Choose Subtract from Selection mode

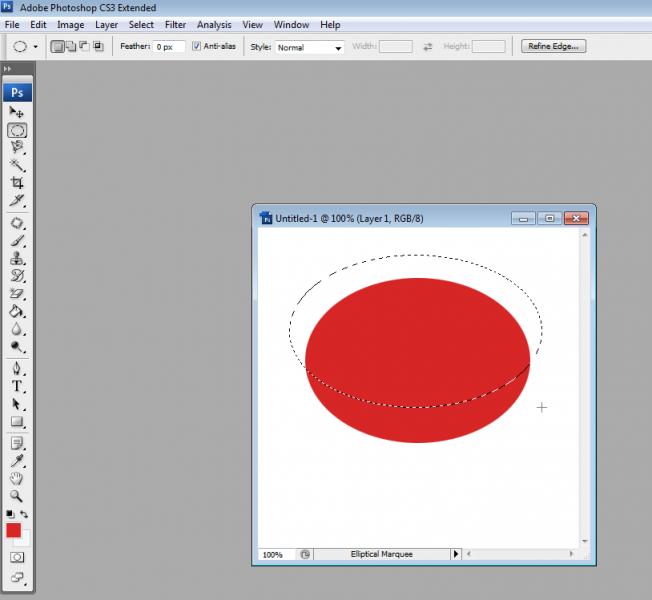pyautogui.click(x=84, y=46)
